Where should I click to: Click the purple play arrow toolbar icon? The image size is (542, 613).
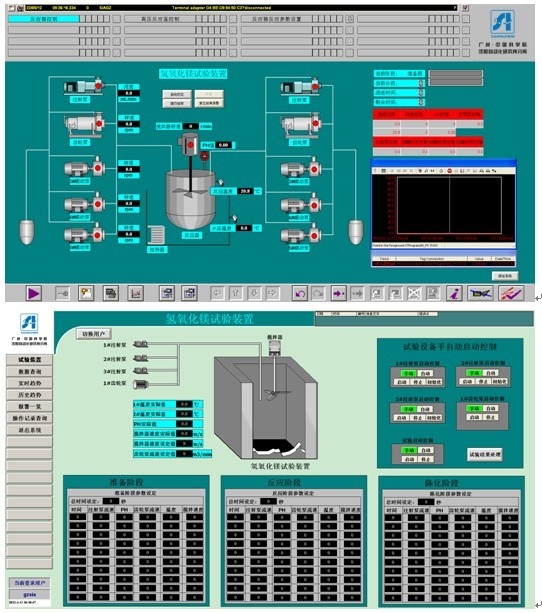point(34,293)
